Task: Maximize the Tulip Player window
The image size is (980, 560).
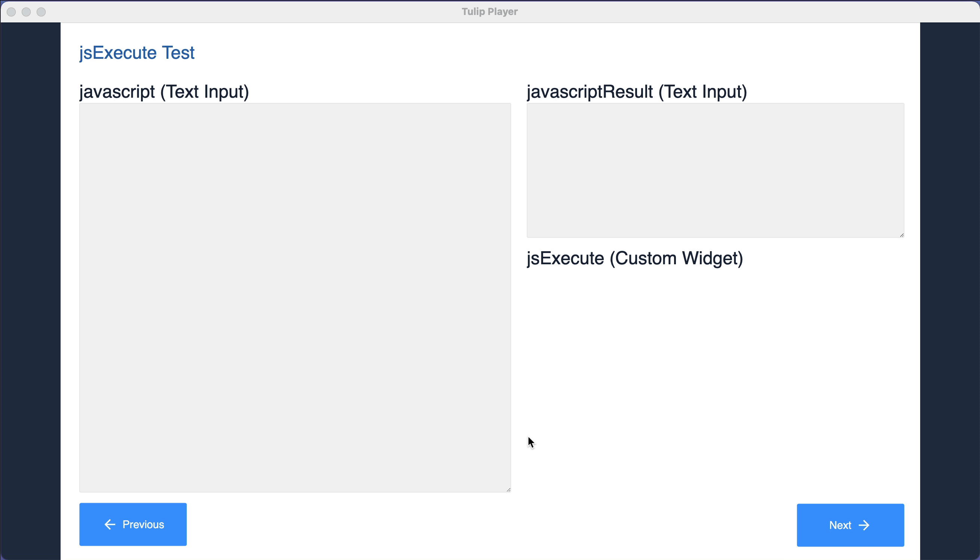Action: coord(41,12)
